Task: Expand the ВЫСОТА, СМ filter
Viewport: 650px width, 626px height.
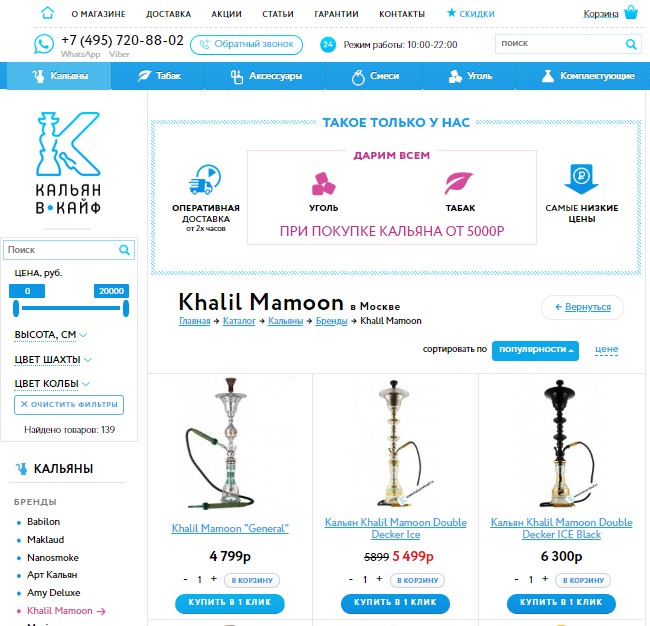Action: click(51, 335)
